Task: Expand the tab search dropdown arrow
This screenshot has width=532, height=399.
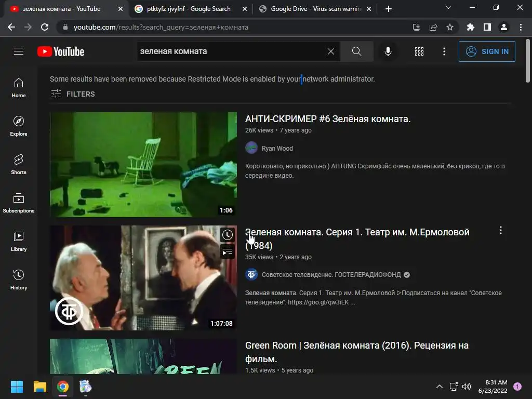Action: 448,7
